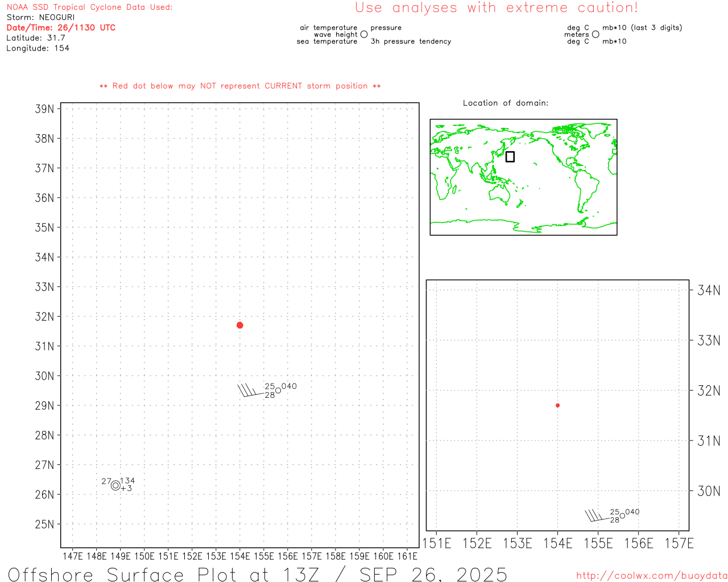Image resolution: width=728 pixels, height=582 pixels.
Task: Click 'mb*10 (last 3 digits)' legend text
Action: point(642,27)
